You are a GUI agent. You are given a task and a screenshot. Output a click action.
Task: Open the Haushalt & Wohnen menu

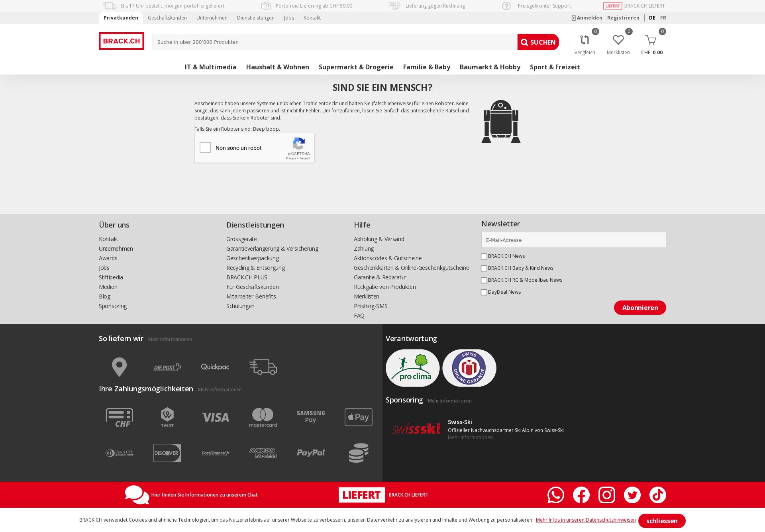(278, 67)
